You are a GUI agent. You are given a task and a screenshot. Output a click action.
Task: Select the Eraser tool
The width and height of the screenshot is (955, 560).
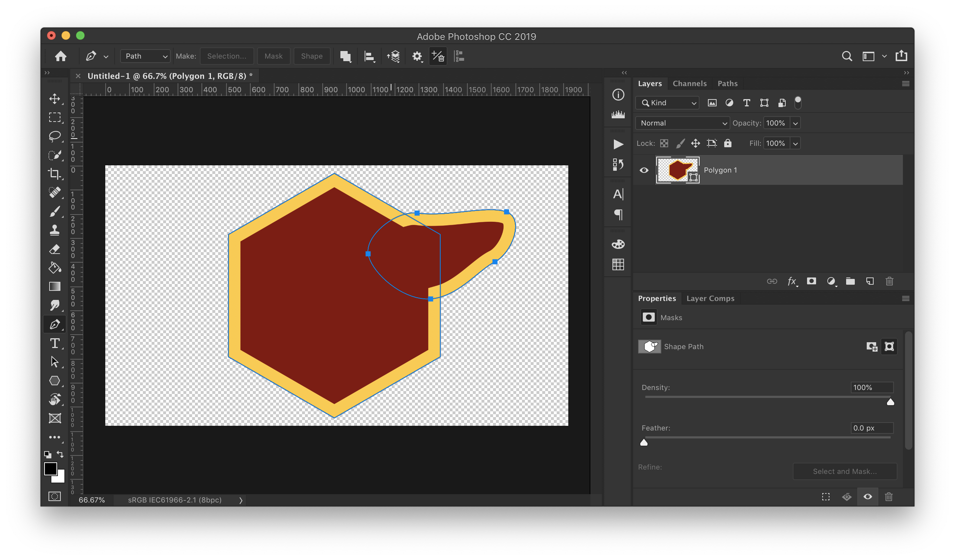coord(55,249)
